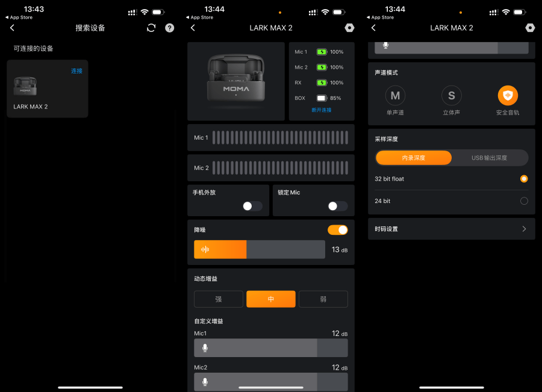The width and height of the screenshot is (542, 392).
Task: Tap the 自定义增益 section heading
Action: [x=209, y=321]
